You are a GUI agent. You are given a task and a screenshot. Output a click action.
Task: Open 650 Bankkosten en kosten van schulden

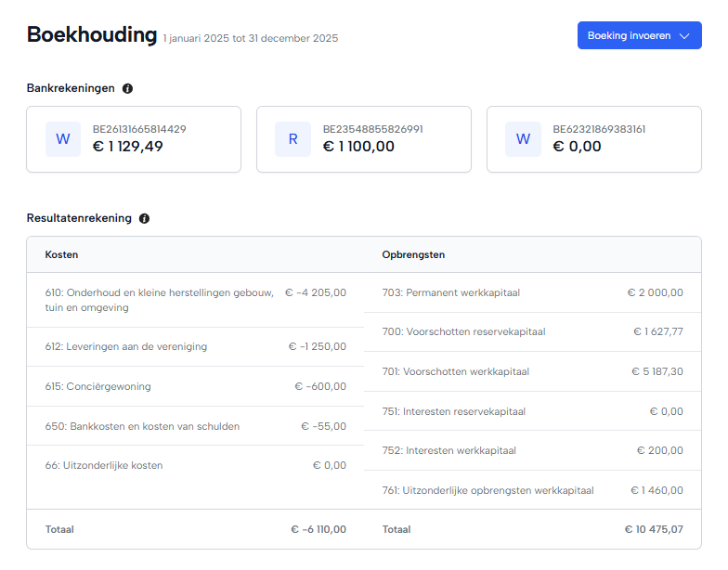tap(195, 426)
